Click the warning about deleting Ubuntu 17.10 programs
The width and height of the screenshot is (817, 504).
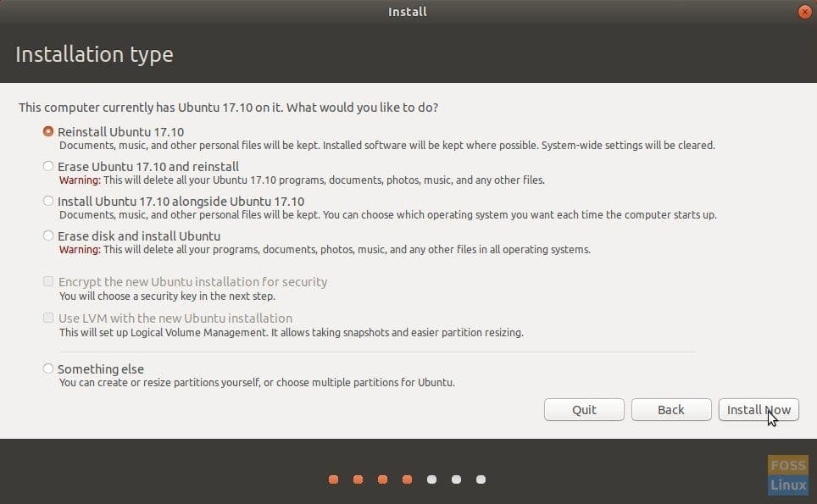tap(302, 180)
